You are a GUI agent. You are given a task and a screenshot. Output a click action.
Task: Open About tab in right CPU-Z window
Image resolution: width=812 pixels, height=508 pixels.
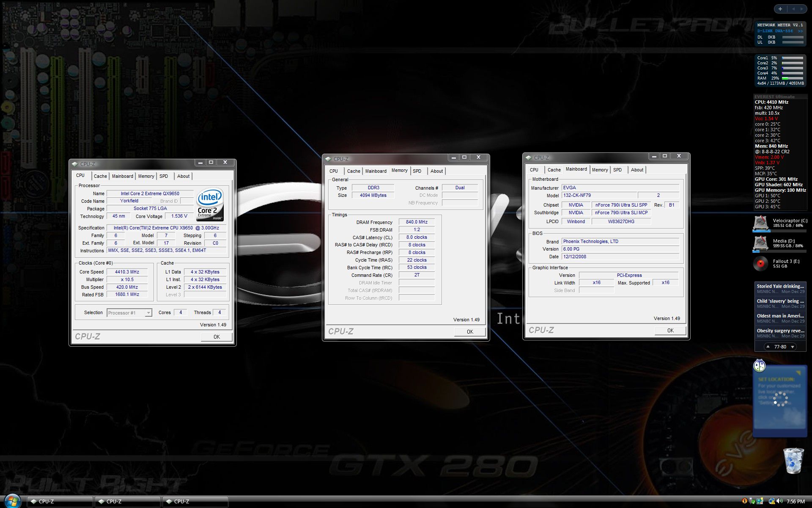point(637,170)
